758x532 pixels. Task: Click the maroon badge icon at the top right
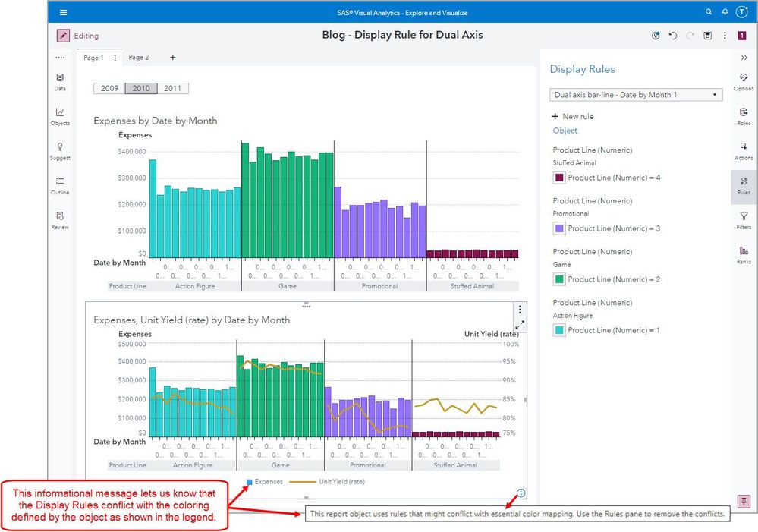[x=741, y=36]
